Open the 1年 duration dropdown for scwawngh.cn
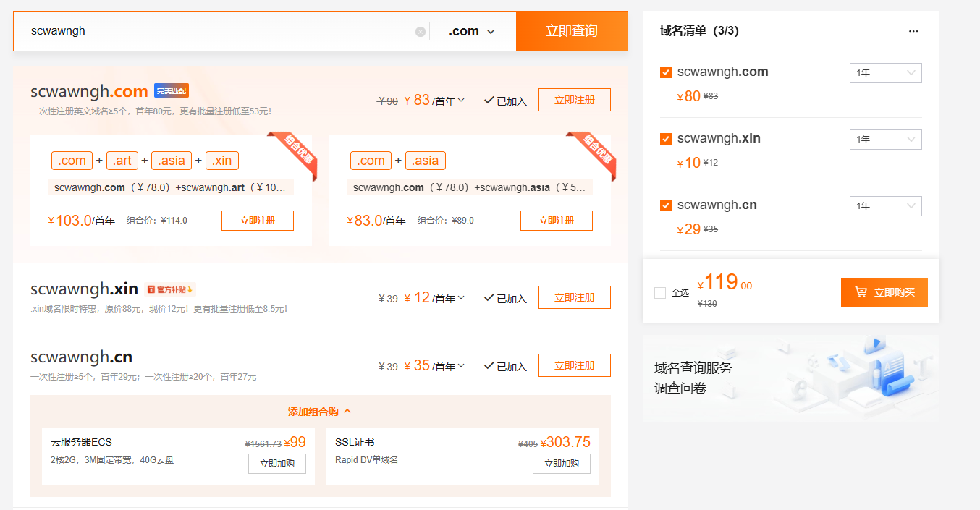The width and height of the screenshot is (980, 510). 885,205
